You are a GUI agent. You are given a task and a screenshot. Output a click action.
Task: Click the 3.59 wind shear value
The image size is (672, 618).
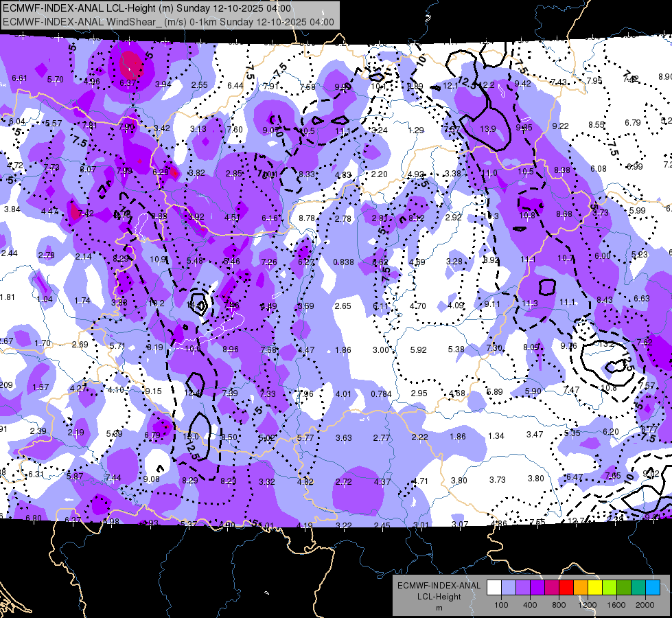point(306,306)
